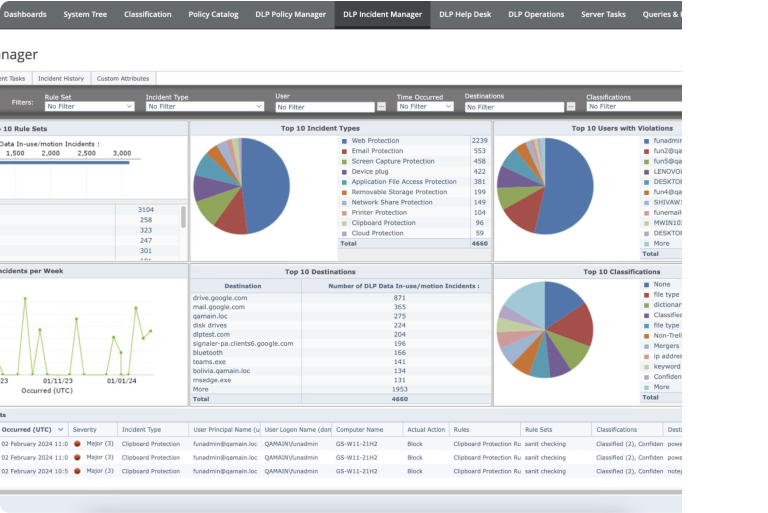Click the keyword classification legend square
Viewport: 768px width, 513px height.
[x=647, y=367]
